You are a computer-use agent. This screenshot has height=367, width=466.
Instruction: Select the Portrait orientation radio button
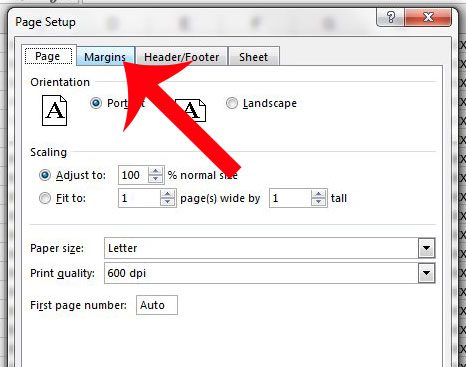(96, 103)
